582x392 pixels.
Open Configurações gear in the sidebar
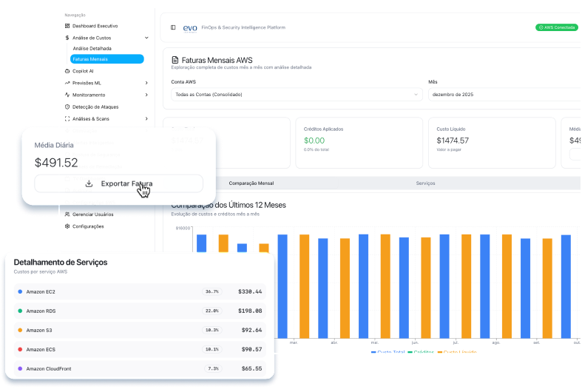tap(67, 226)
